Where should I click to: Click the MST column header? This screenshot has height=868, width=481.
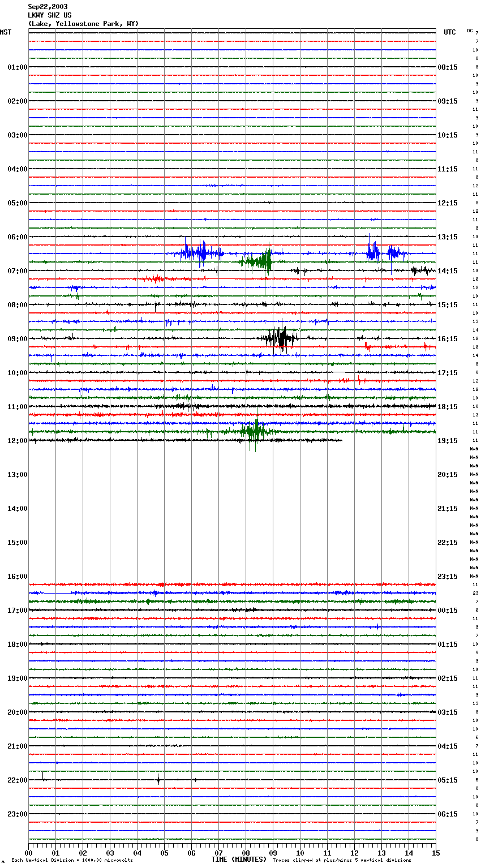coord(6,32)
